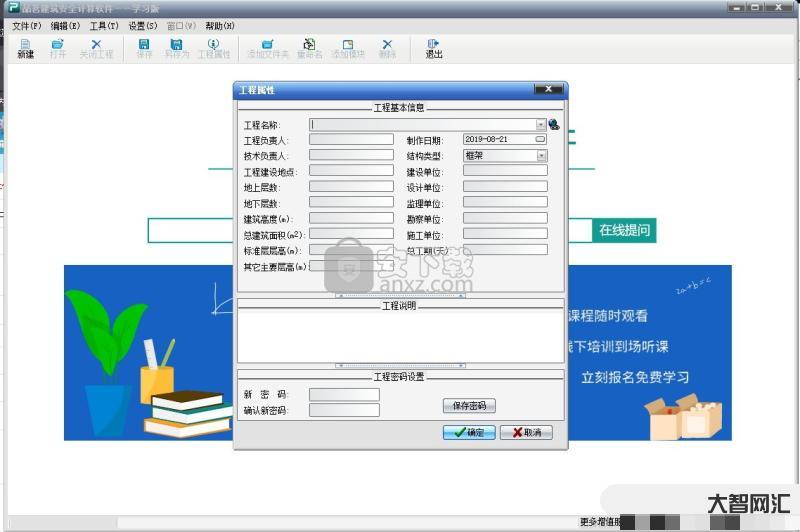This screenshot has height=532, width=800.
Task: Click the 工程属性 toolbar icon
Action: (x=213, y=48)
